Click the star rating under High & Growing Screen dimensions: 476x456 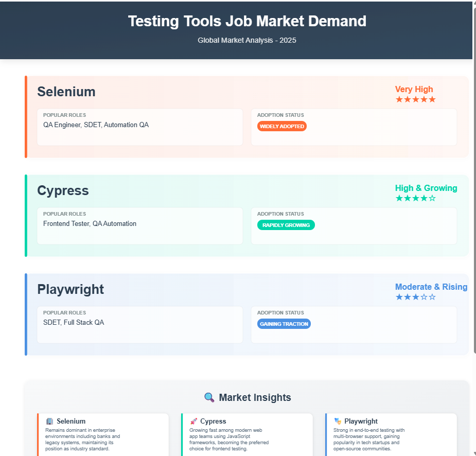point(416,198)
